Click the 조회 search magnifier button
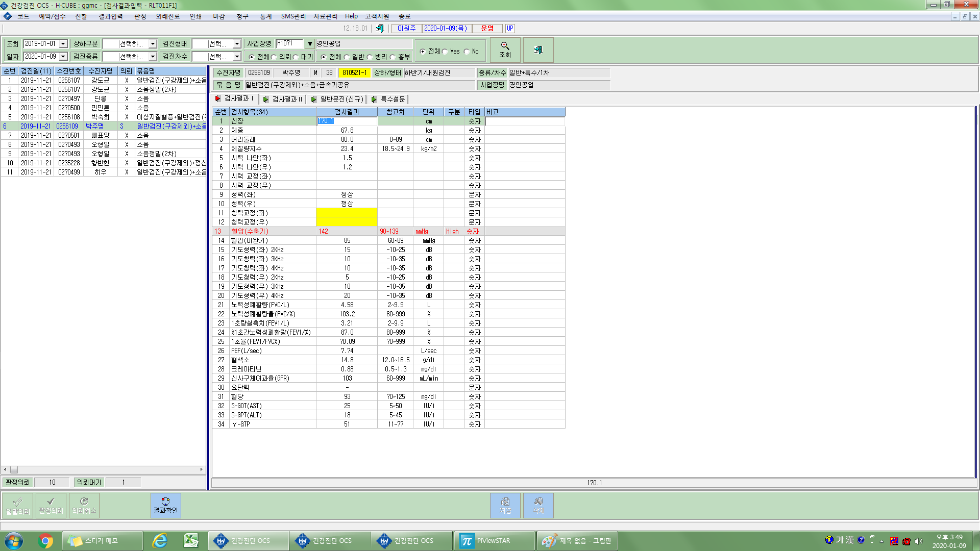Screen dimensions: 980x551 (x=505, y=50)
